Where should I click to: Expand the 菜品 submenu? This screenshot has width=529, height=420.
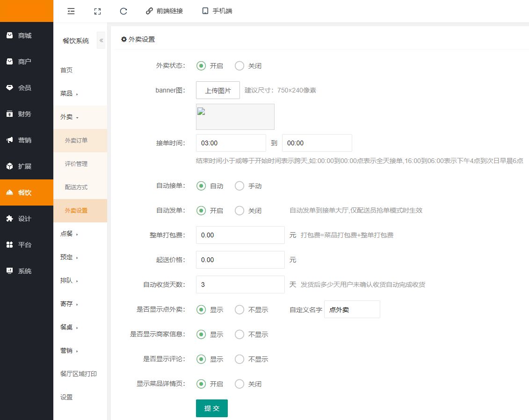(69, 93)
